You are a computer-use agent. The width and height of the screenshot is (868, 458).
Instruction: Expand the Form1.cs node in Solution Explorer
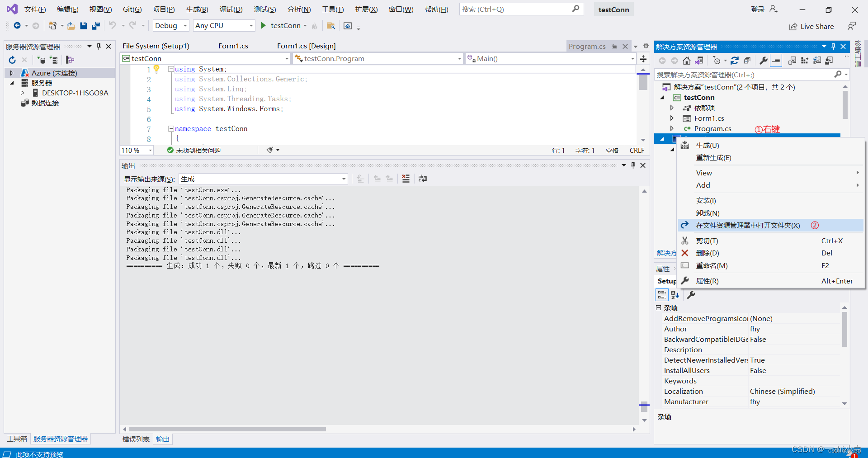[x=672, y=118]
